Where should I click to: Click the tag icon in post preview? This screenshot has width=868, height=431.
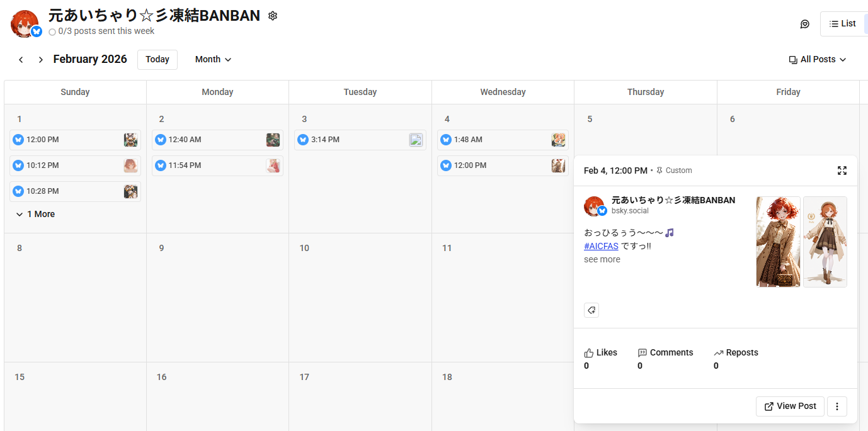click(x=591, y=310)
